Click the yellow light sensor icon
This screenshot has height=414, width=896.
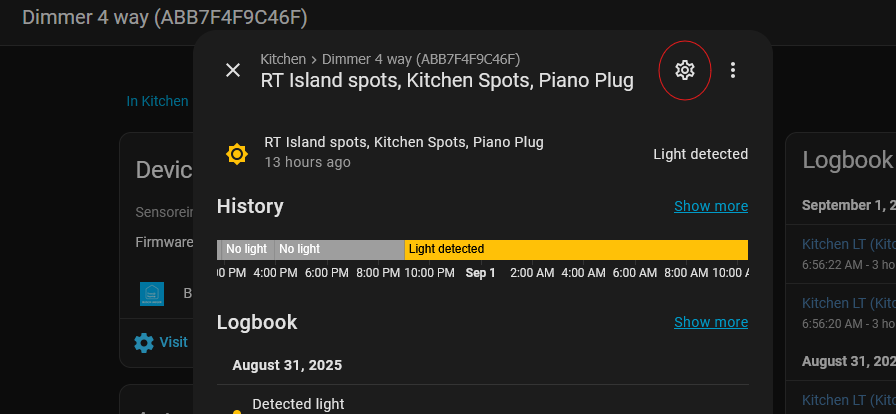point(237,153)
